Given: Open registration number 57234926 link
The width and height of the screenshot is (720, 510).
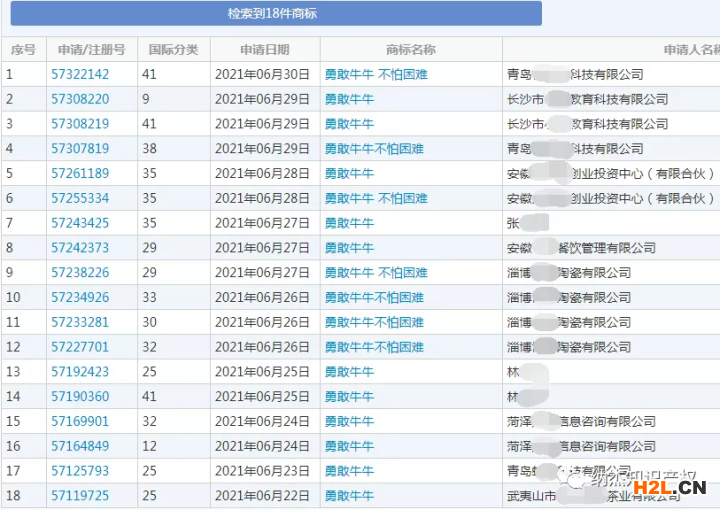Looking at the screenshot, I should 80,297.
